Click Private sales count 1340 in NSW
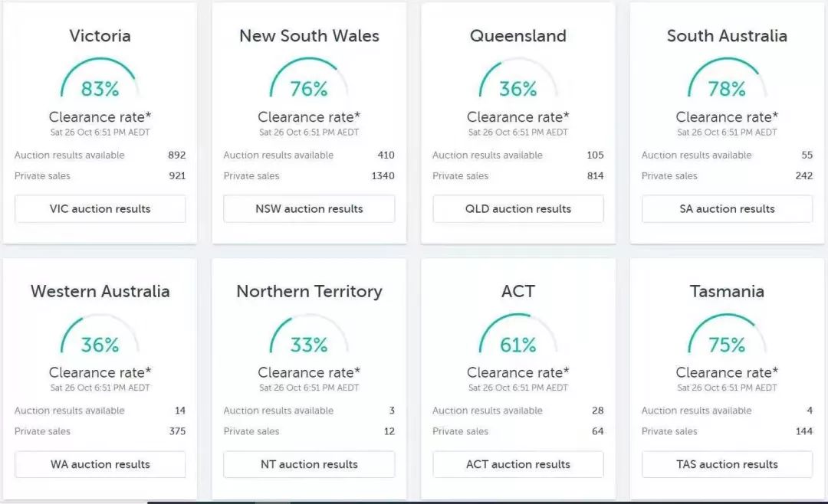Image resolution: width=828 pixels, height=504 pixels. pyautogui.click(x=383, y=175)
